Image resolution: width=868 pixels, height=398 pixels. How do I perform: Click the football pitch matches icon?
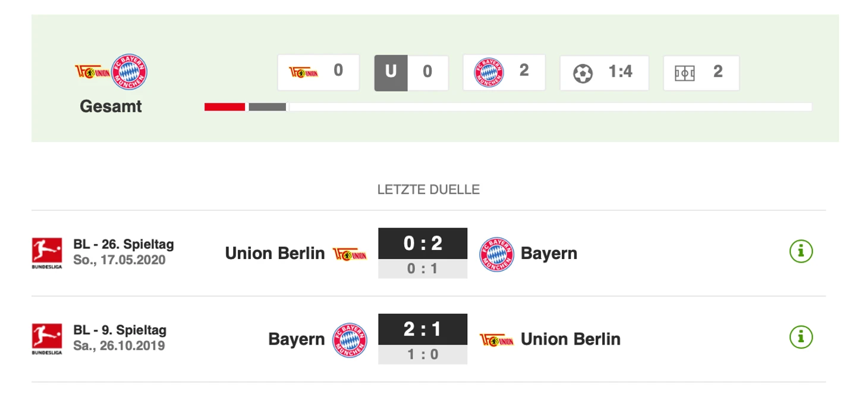685,73
